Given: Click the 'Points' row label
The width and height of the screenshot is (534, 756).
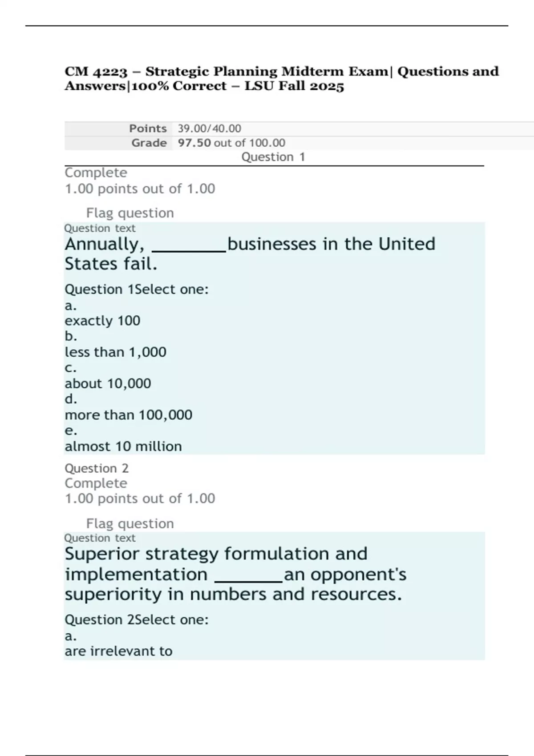Looking at the screenshot, I should pyautogui.click(x=148, y=129).
